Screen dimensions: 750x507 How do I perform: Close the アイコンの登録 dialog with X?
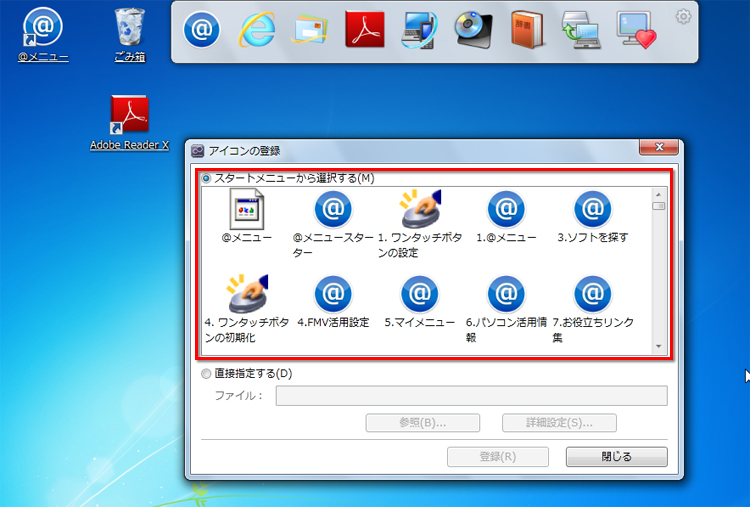[x=659, y=147]
